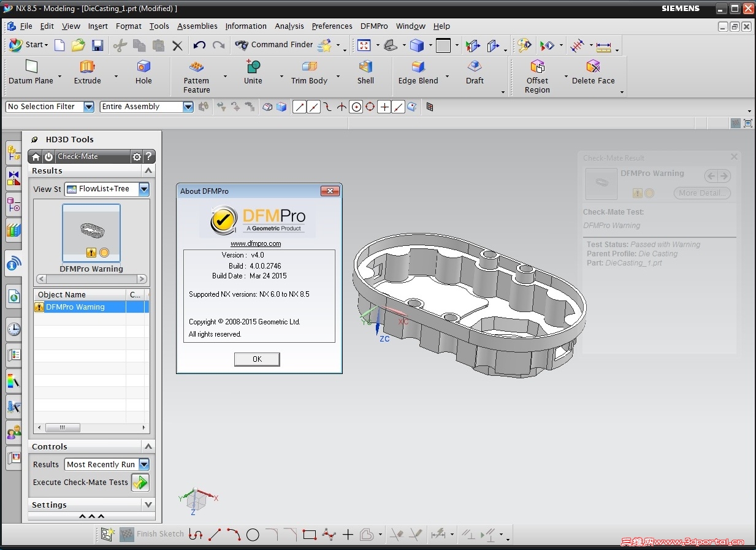Open the Reuse Library books icon
Screen dimensions: 756x550
13,231
